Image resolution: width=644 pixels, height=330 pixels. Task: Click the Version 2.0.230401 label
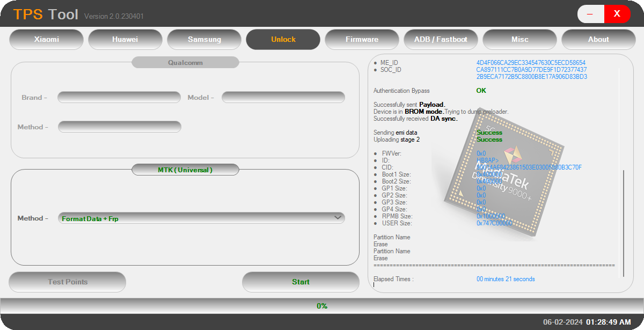click(114, 16)
